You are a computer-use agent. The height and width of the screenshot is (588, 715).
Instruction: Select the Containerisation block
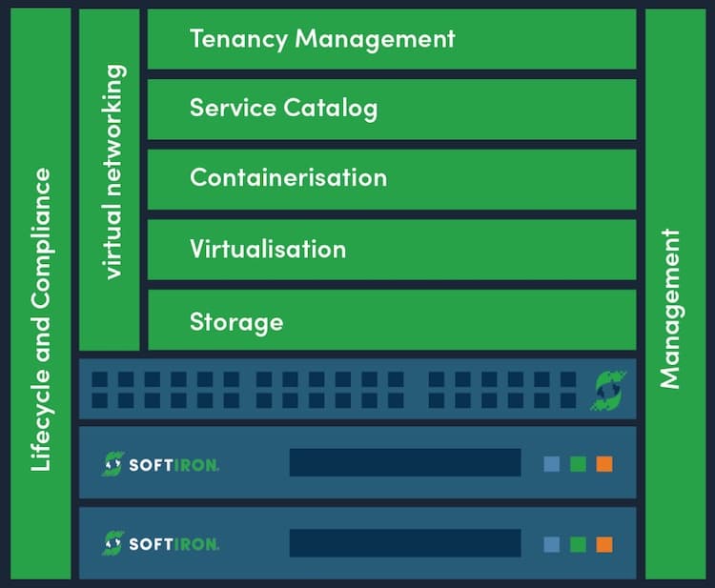pos(391,178)
